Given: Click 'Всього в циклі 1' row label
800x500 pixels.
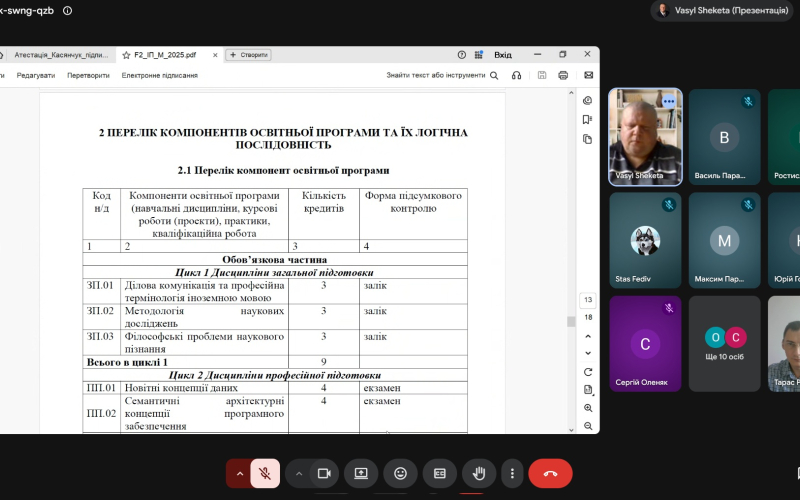Looking at the screenshot, I should tap(127, 362).
